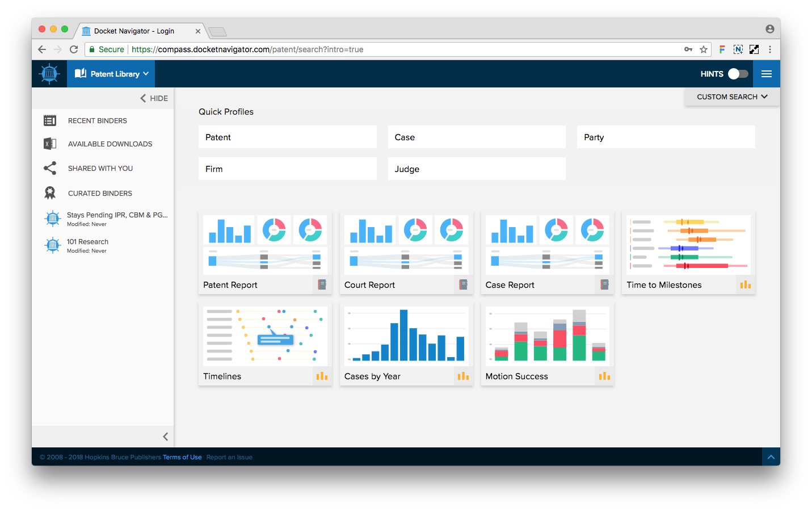
Task: Click footer up-chevron button
Action: tap(771, 456)
